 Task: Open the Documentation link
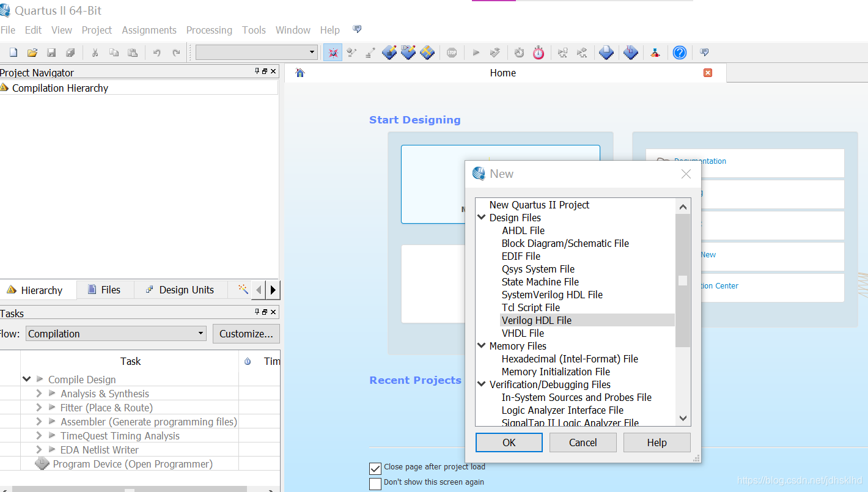tap(700, 161)
